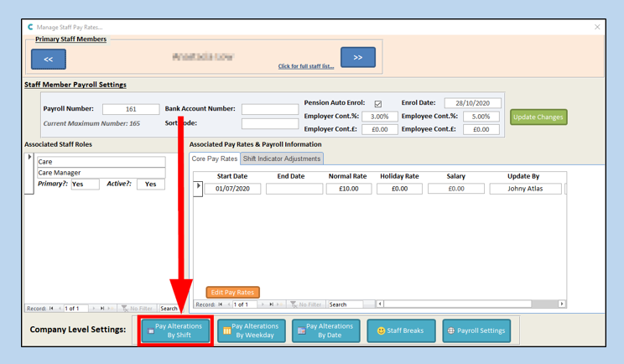Screen dimensions: 624x364
Task: Select the Core Pay Rates tab
Action: (x=215, y=159)
